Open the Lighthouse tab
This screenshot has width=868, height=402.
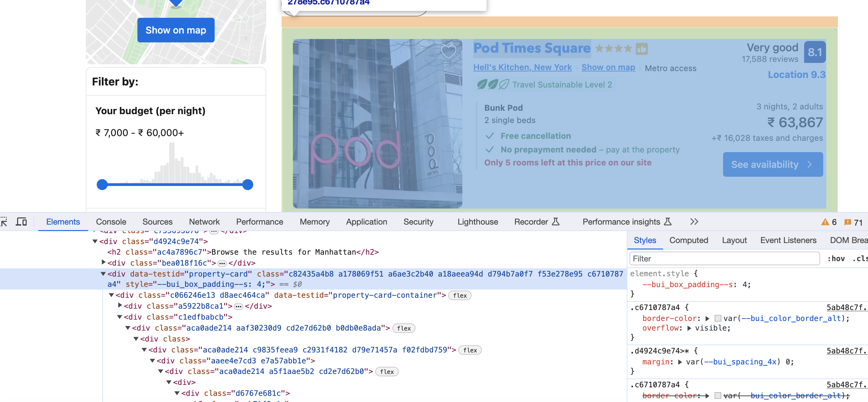coord(478,222)
